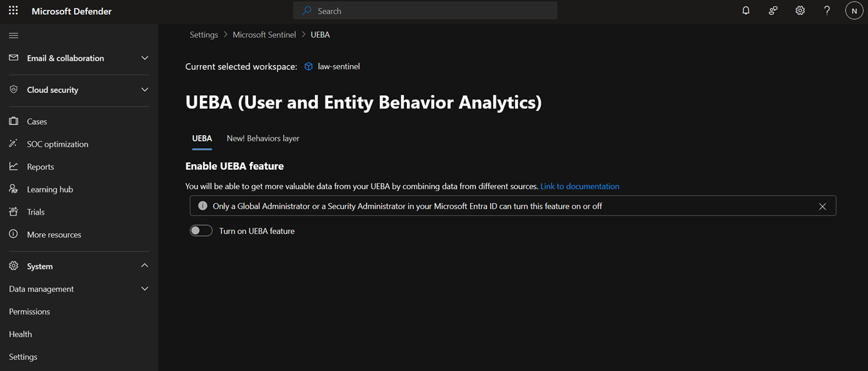Viewport: 868px width, 371px height.
Task: Open the app launcher waffle icon
Action: (x=13, y=11)
